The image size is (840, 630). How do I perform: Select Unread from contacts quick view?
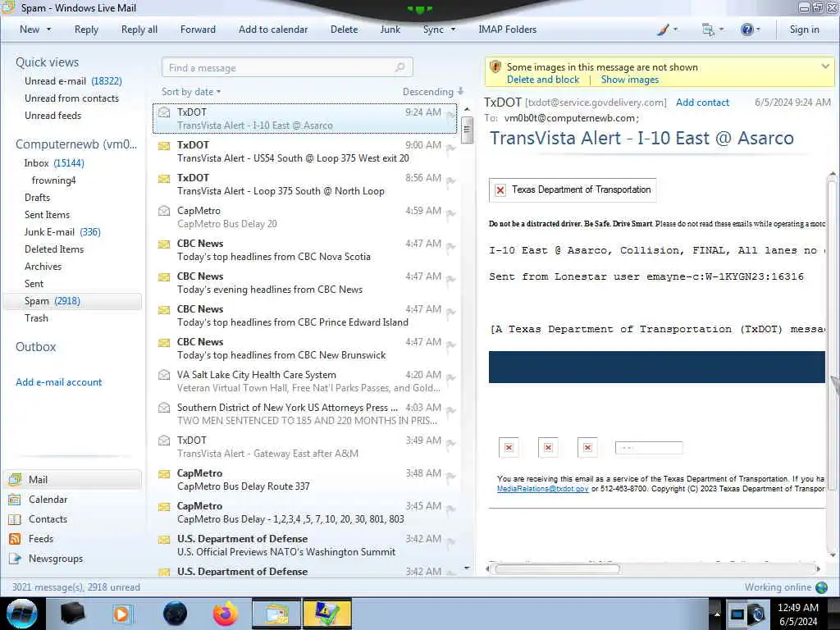tap(72, 98)
